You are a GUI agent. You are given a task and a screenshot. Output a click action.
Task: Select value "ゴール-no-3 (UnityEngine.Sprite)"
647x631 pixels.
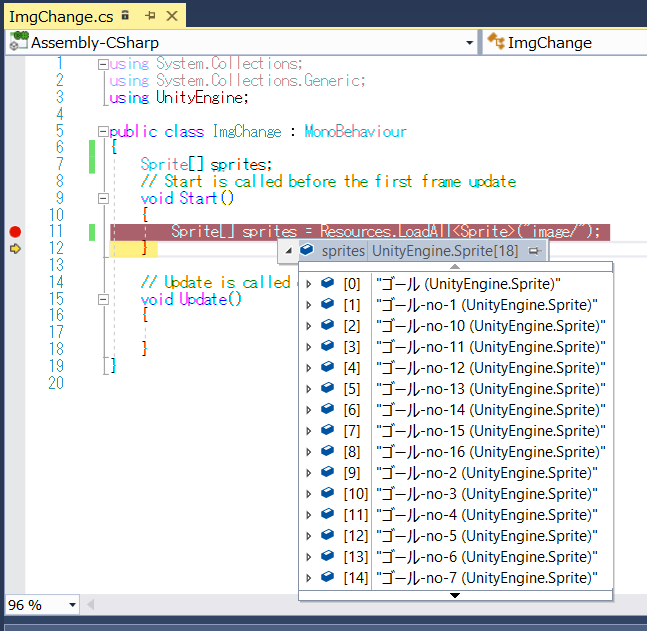coord(486,494)
